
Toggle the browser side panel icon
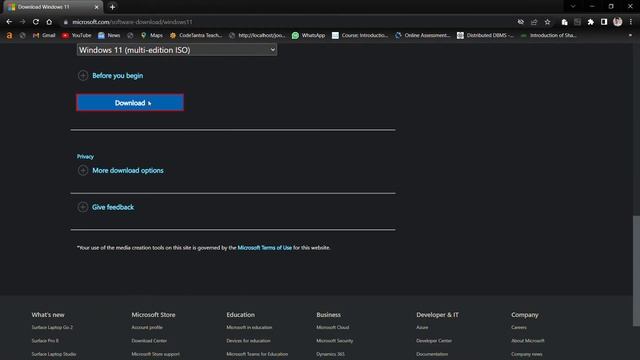(x=604, y=22)
